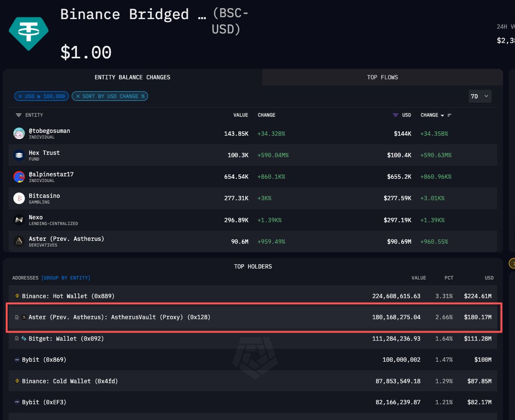The width and height of the screenshot is (515, 420).
Task: Click $87.85M on Binance Cold Wallet row
Action: click(x=479, y=381)
